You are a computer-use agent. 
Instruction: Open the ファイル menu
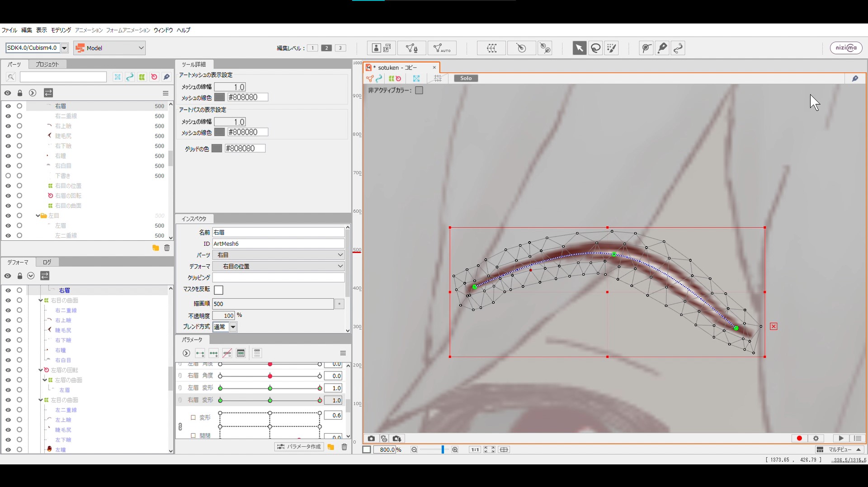(9, 30)
